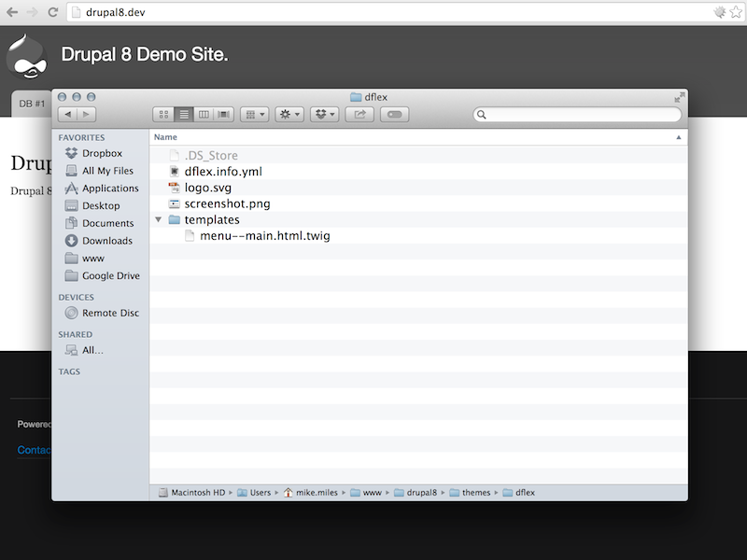Switch to column view
The image size is (747, 560).
pyautogui.click(x=204, y=114)
